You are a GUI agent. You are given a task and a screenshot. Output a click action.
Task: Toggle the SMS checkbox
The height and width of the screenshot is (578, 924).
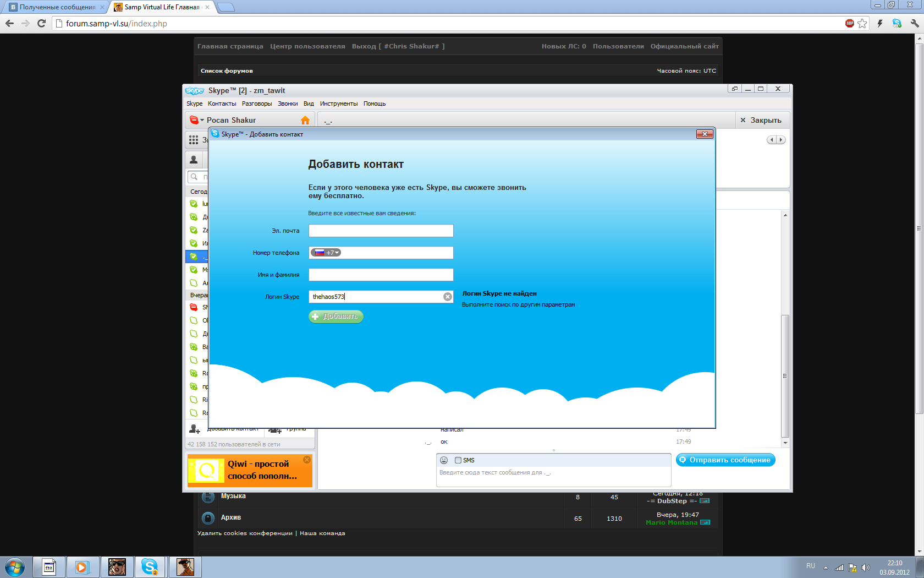[458, 460]
